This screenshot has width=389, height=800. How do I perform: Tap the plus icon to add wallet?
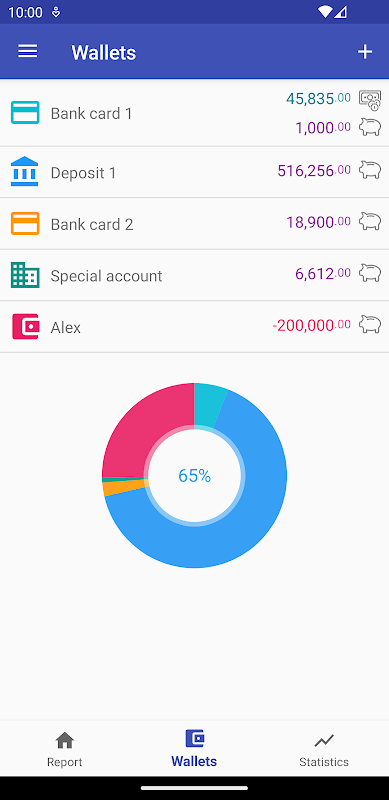[x=364, y=52]
